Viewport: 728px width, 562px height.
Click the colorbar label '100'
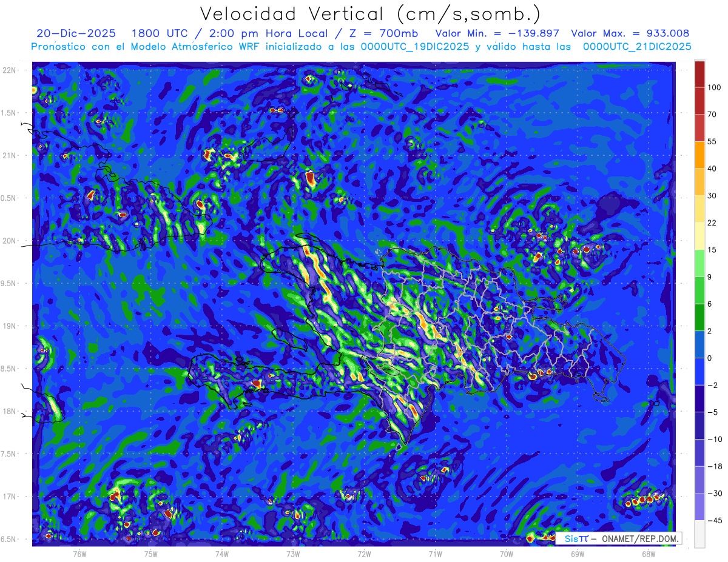click(x=714, y=87)
